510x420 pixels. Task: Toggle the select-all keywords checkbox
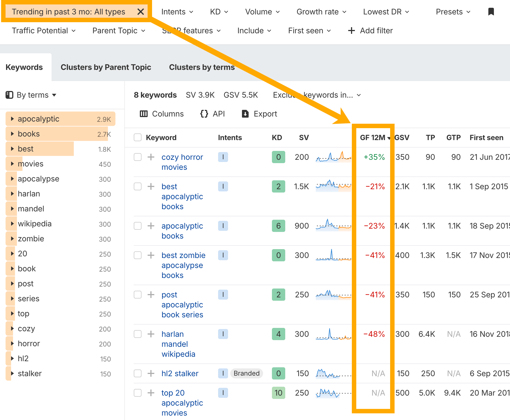(x=138, y=138)
